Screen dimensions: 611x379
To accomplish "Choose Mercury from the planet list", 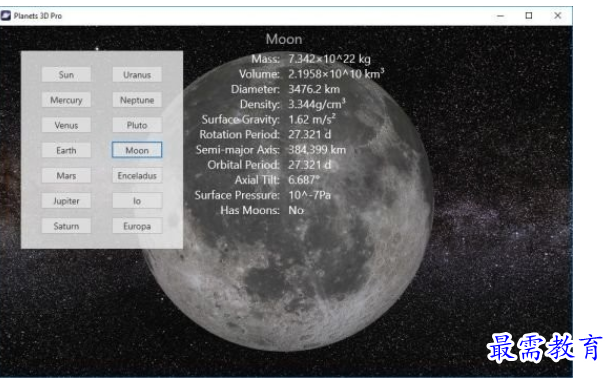I will point(66,100).
